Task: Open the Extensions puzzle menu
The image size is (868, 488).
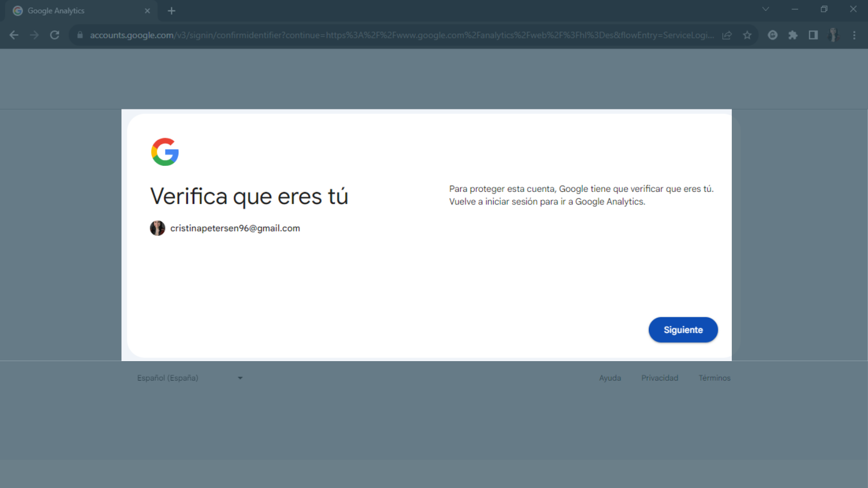Action: click(793, 35)
